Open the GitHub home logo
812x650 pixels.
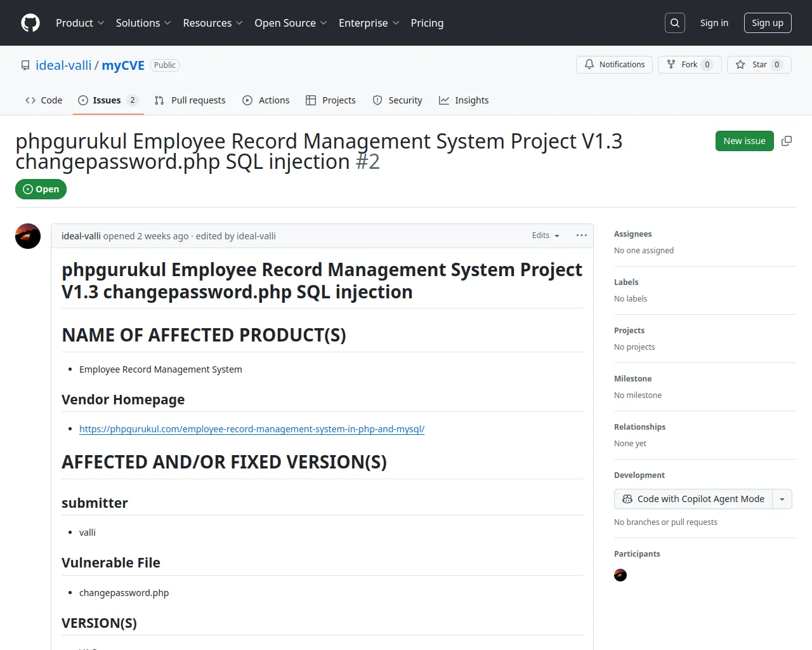[30, 23]
